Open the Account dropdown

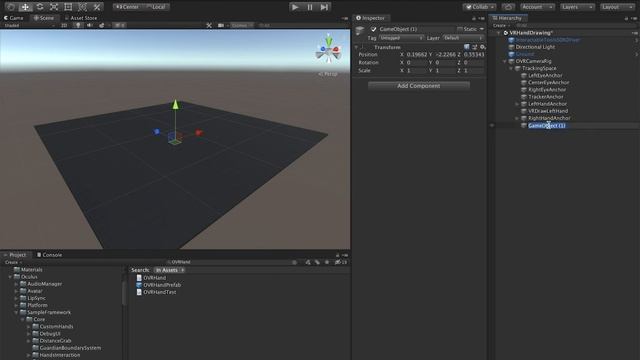tap(537, 7)
